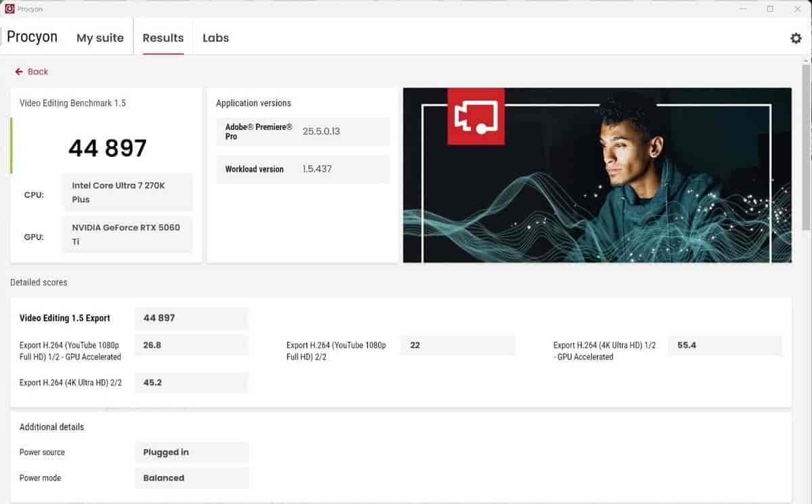Open the My suite tab
Image resolution: width=812 pixels, height=504 pixels.
(x=100, y=38)
